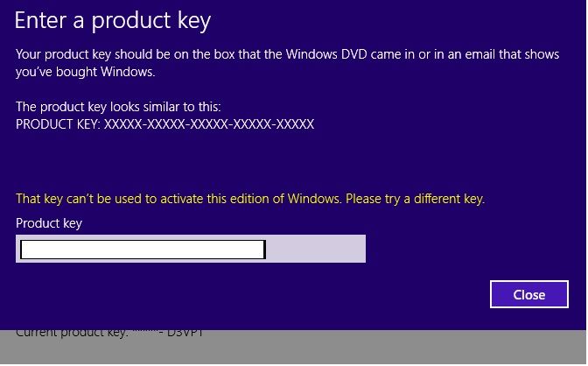Click the blank purple area above the error message
Viewport: 588px width, 366px height.
[292, 161]
